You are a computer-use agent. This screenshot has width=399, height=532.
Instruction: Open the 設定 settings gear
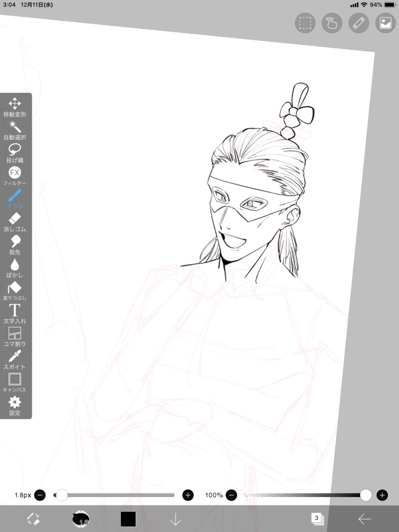(x=14, y=406)
